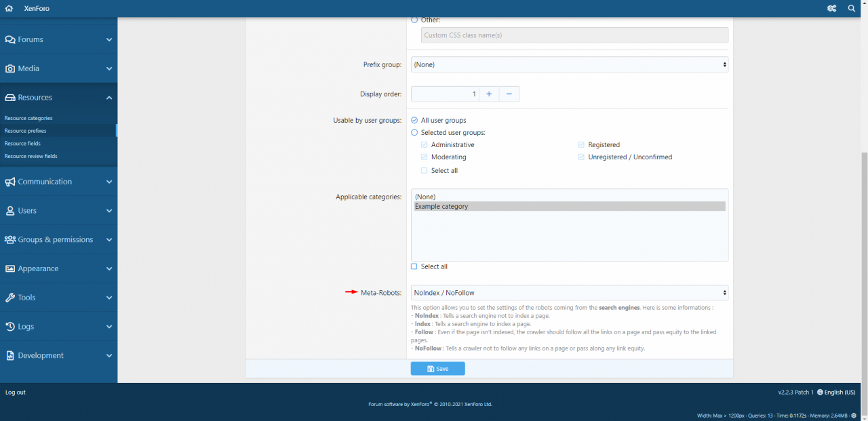Follow the Forum software by XenForo link
The image size is (868, 421).
430,404
